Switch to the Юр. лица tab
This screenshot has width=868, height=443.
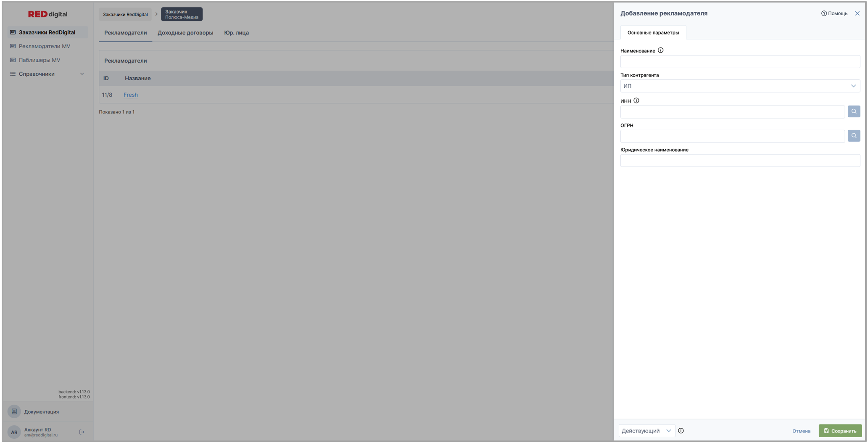(236, 33)
